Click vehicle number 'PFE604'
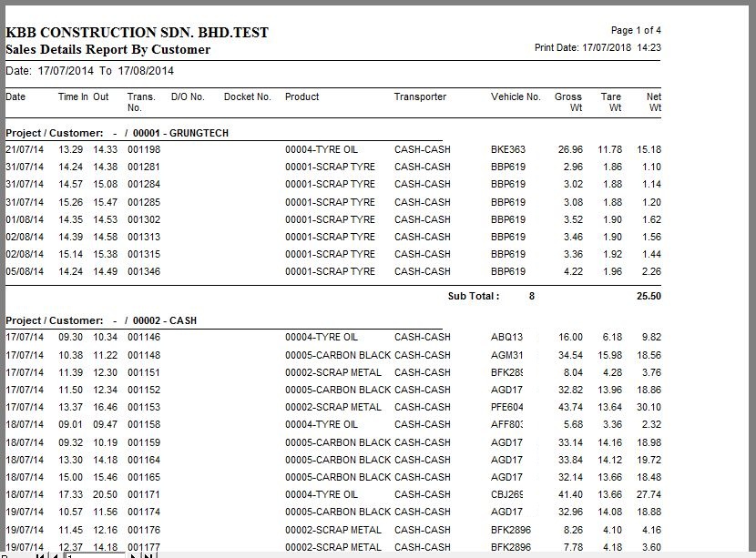 point(507,408)
